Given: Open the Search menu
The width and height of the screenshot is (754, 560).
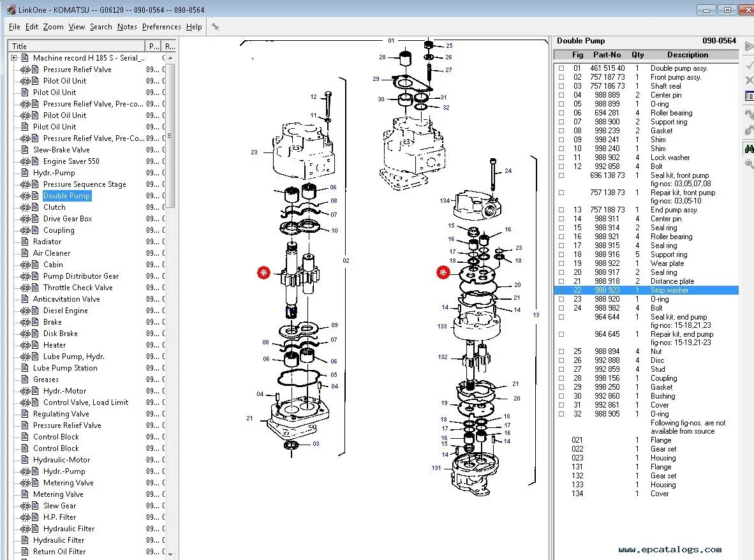Looking at the screenshot, I should point(101,27).
